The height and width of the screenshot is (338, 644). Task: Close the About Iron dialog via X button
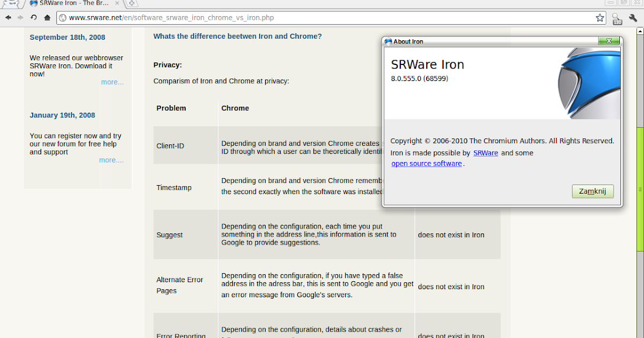[609, 41]
